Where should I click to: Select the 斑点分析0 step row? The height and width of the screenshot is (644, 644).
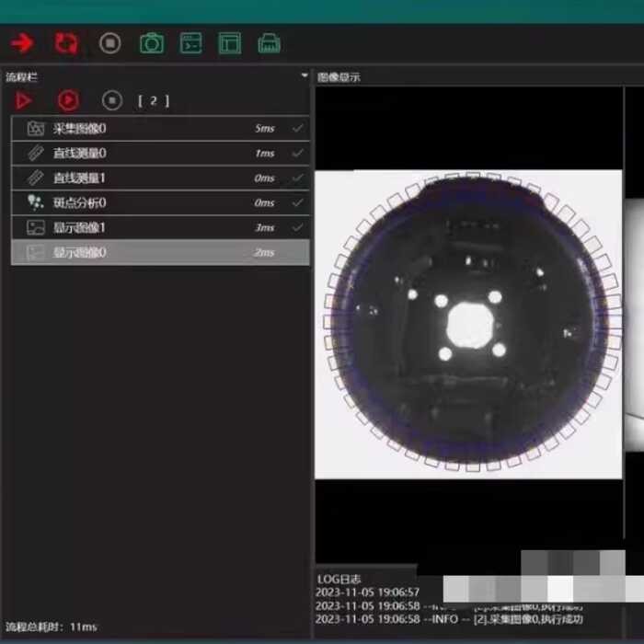(x=161, y=202)
